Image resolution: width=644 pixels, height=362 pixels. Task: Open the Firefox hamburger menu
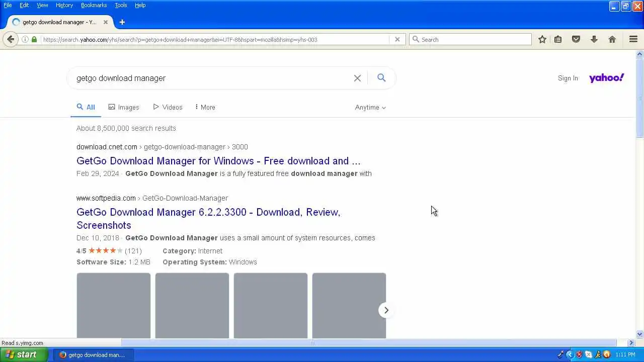(x=633, y=39)
